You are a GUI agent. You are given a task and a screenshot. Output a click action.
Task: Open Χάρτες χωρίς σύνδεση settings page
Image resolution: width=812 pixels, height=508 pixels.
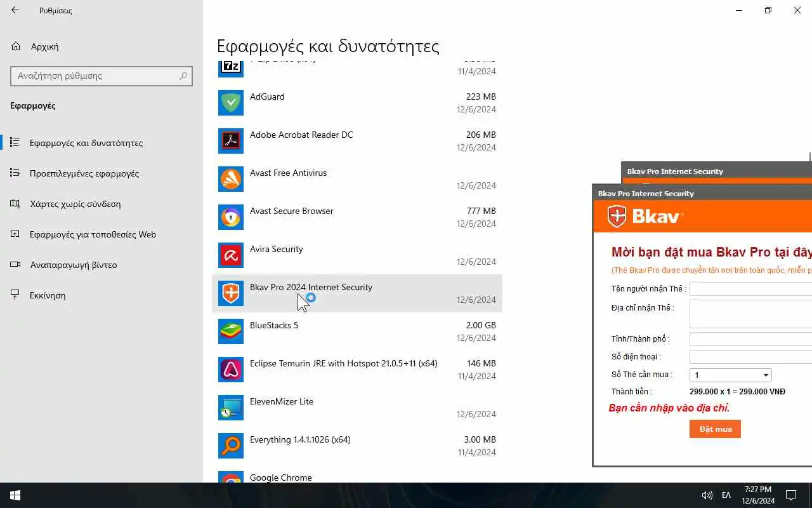75,204
